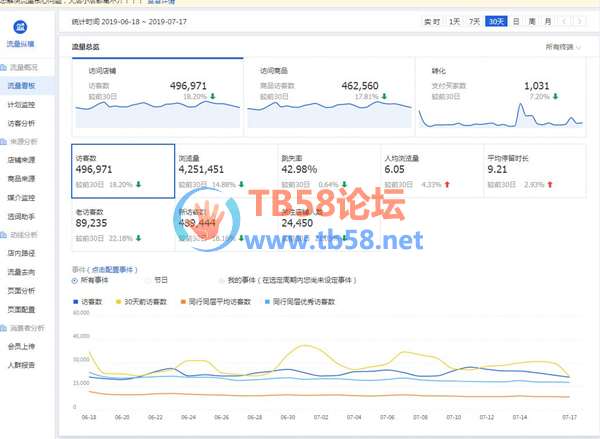This screenshot has width=600, height=439.
Task: Switch time range to 7天
Action: click(475, 21)
